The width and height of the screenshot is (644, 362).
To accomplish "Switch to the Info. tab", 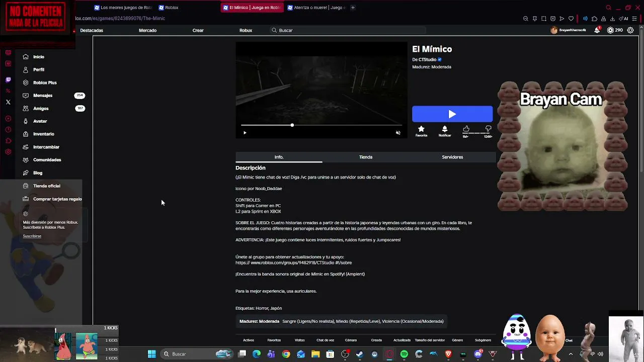I will [x=279, y=157].
